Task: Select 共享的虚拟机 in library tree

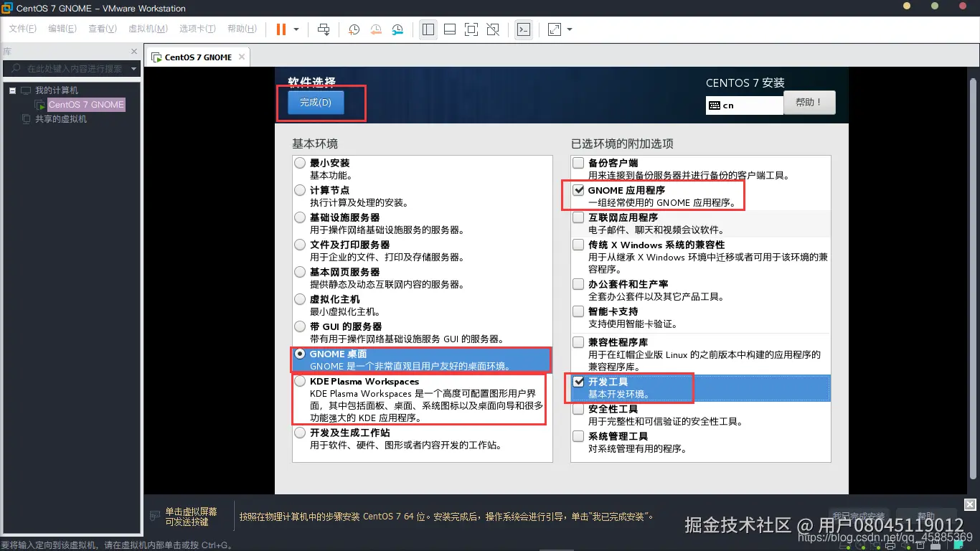Action: [61, 119]
